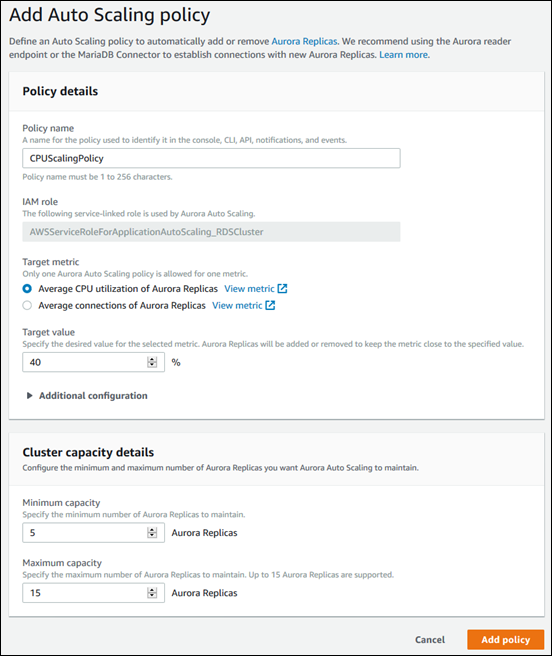Increase Maximum capacity with up arrow
The height and width of the screenshot is (656, 552).
[x=152, y=590]
